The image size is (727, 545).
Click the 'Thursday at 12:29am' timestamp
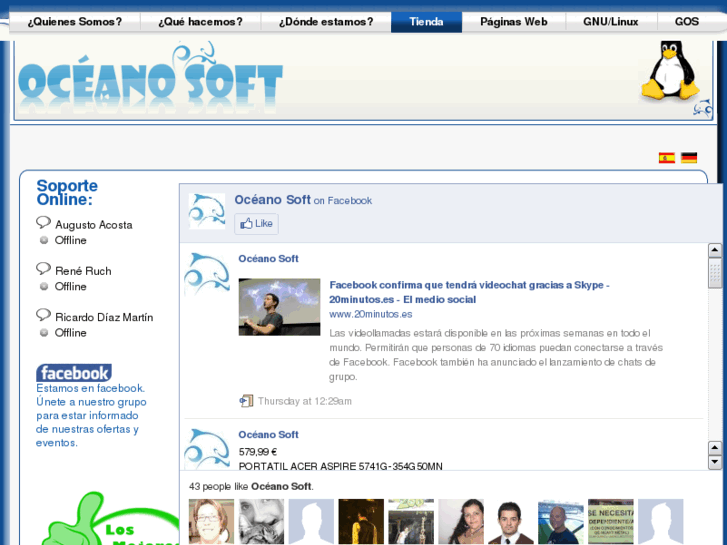point(305,401)
